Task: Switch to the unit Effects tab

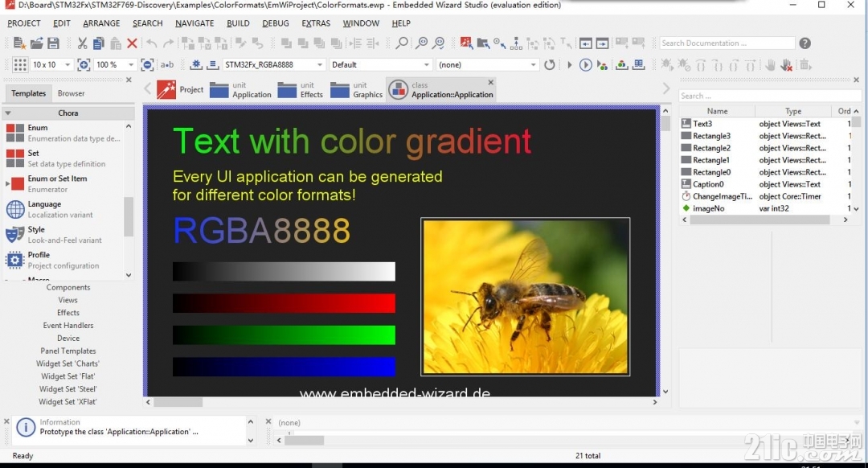Action: point(300,90)
